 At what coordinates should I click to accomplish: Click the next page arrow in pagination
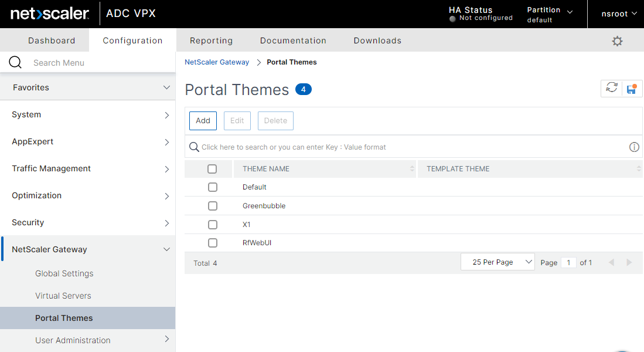629,262
